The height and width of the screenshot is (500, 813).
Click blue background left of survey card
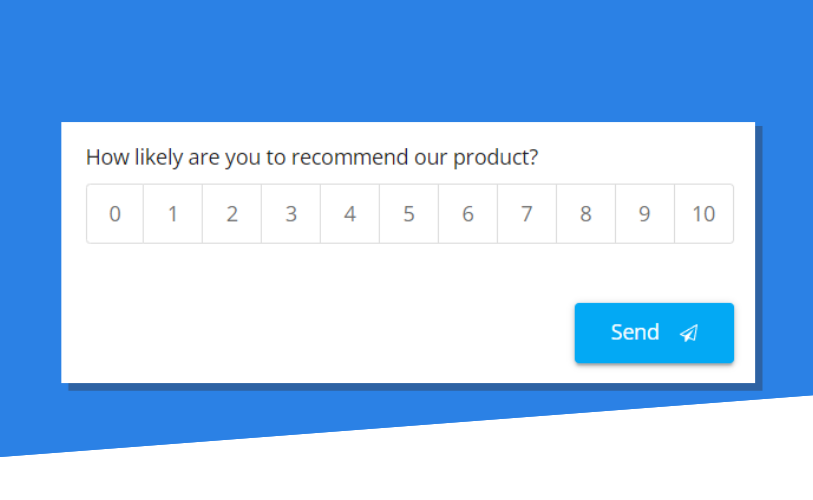pos(30,250)
